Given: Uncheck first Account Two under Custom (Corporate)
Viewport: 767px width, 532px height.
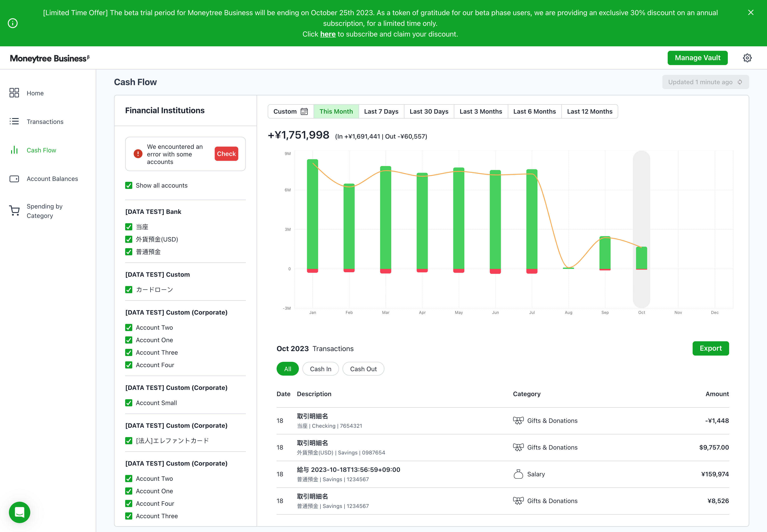Looking at the screenshot, I should [129, 328].
